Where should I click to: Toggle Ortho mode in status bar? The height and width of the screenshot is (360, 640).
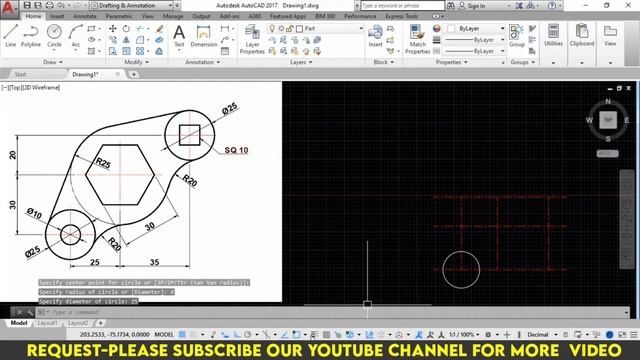237,334
